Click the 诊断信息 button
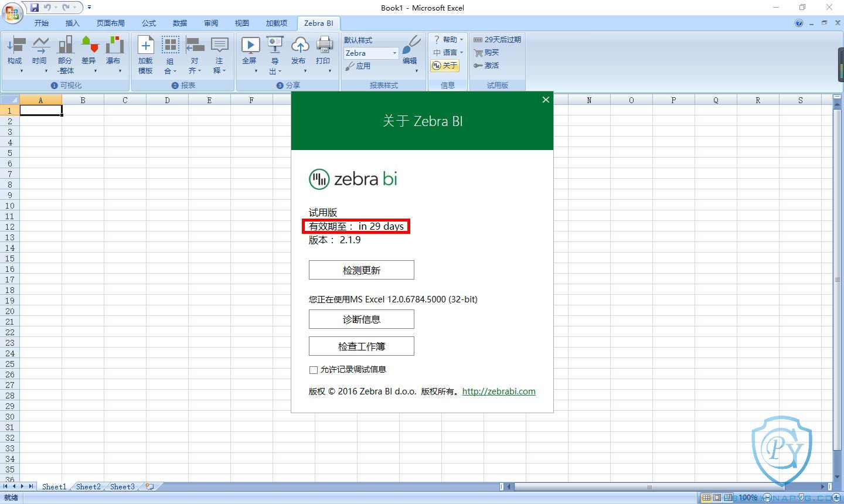 [362, 319]
